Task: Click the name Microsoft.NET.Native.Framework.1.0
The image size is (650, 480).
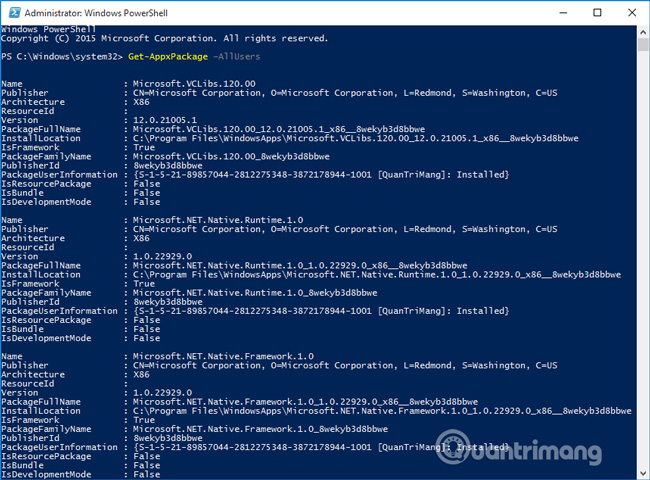Action: point(223,356)
